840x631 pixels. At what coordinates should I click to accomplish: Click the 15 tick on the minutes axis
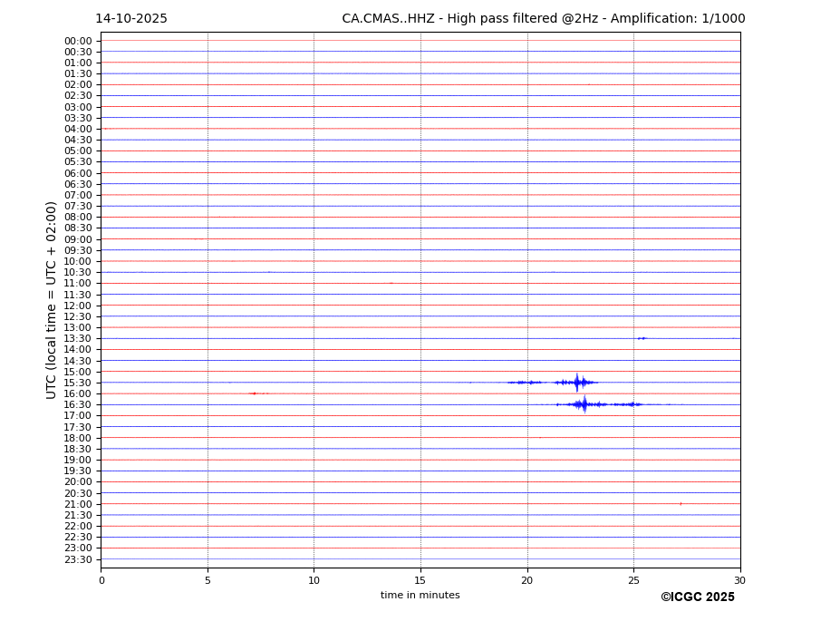click(420, 580)
